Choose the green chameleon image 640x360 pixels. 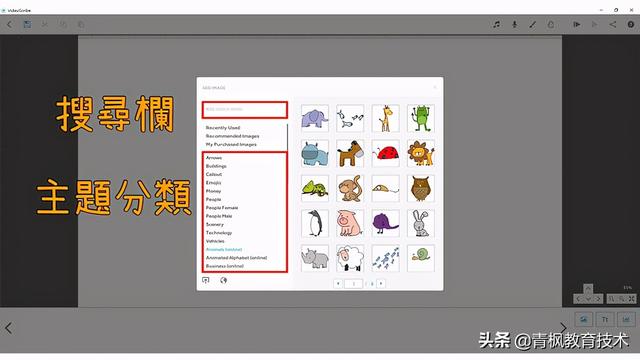pyautogui.click(x=315, y=189)
